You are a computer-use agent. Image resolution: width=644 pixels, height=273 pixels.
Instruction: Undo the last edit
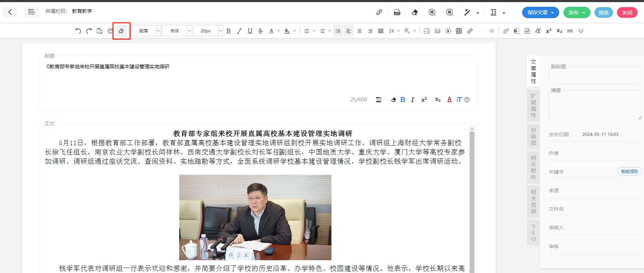(78, 31)
